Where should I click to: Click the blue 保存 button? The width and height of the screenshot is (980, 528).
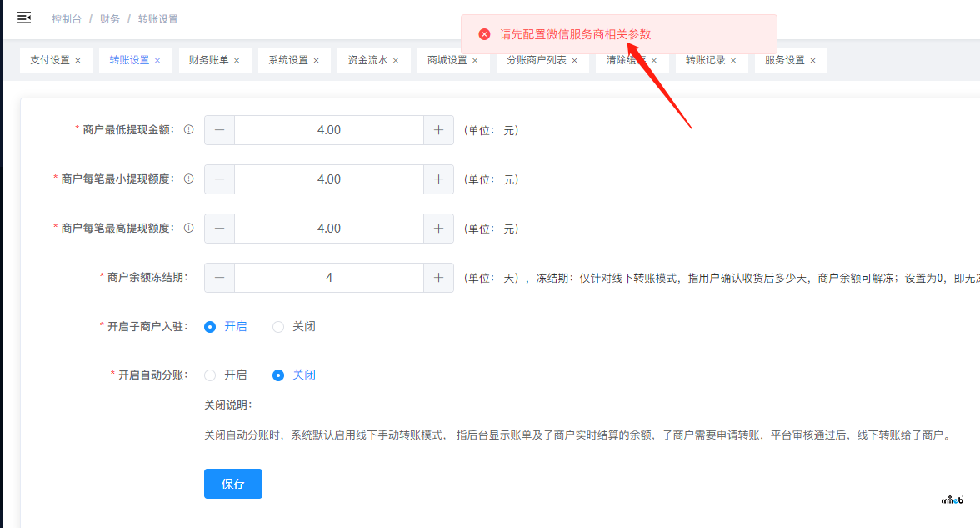tap(233, 484)
